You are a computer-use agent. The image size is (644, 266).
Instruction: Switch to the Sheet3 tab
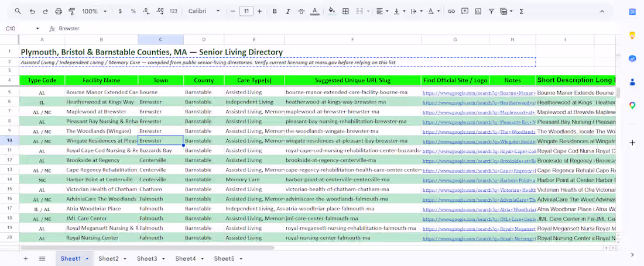[x=147, y=258]
